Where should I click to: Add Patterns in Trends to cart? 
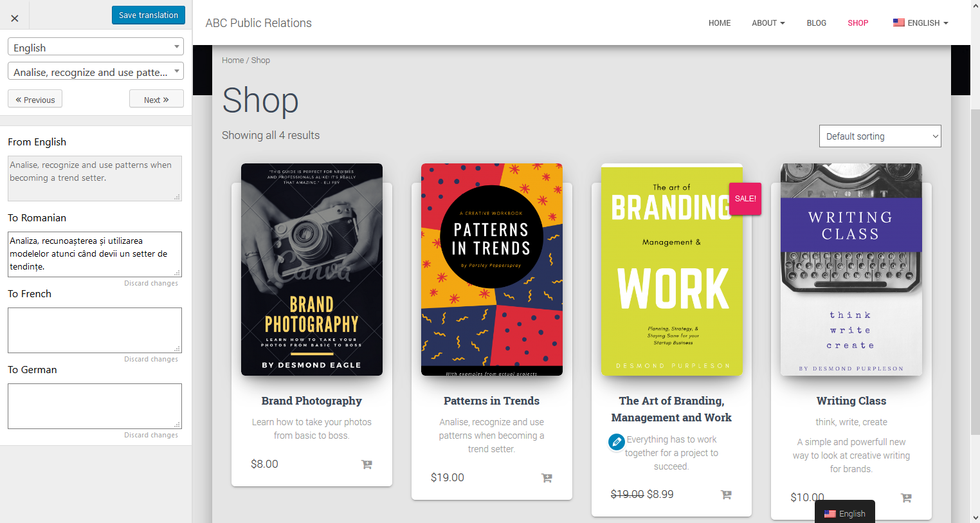click(547, 478)
